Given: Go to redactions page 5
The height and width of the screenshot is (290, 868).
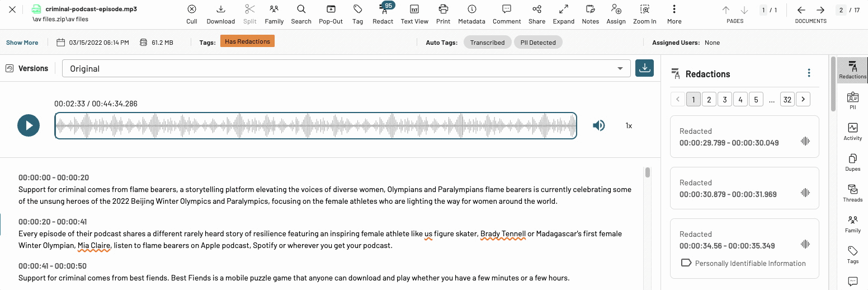Looking at the screenshot, I should click(x=756, y=100).
